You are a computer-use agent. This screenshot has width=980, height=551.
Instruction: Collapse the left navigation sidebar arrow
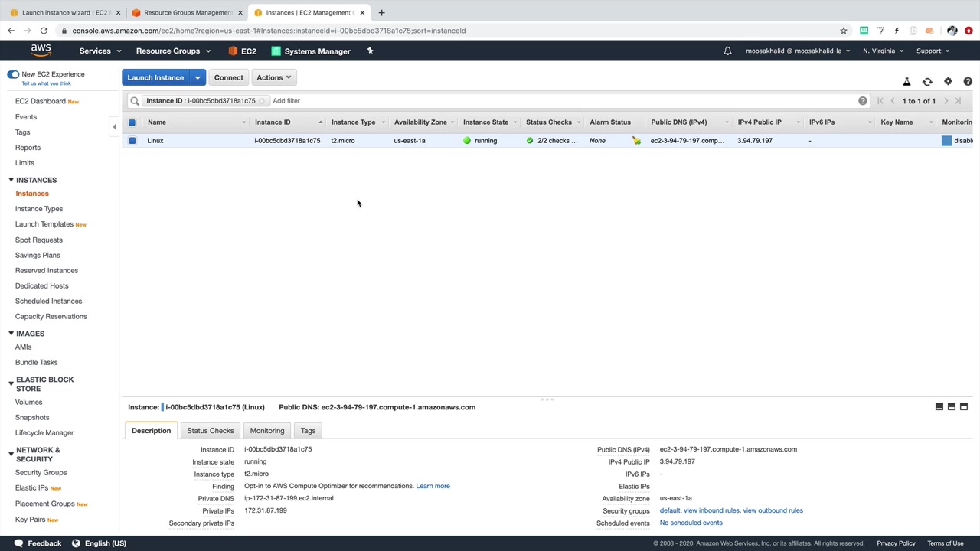coord(114,127)
